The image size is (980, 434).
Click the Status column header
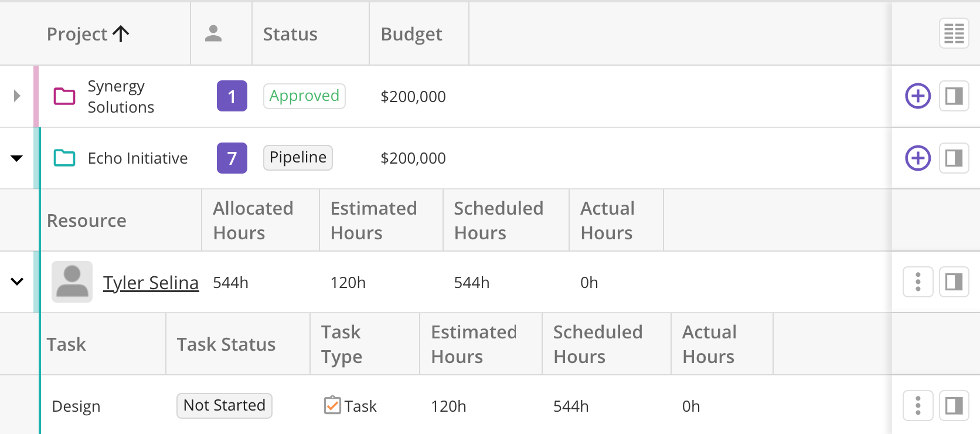pyautogui.click(x=290, y=34)
